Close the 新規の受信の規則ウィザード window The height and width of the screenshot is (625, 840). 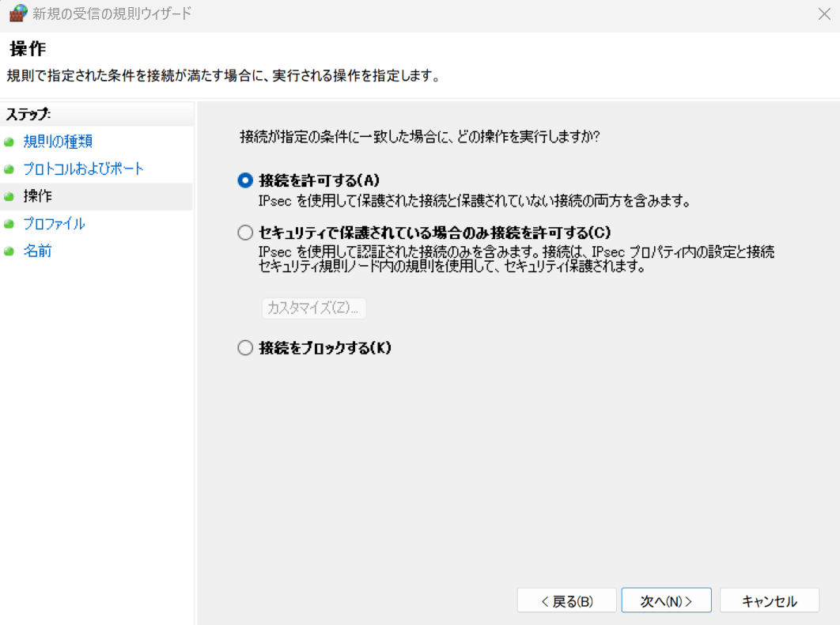click(824, 13)
